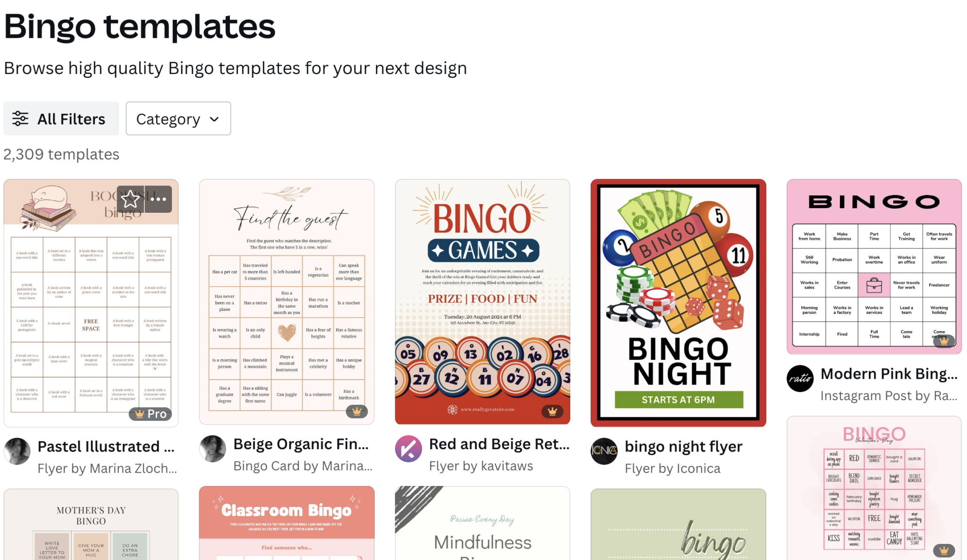The image size is (967, 560).
Task: Open the Red and Beige Retro title link
Action: click(x=499, y=444)
